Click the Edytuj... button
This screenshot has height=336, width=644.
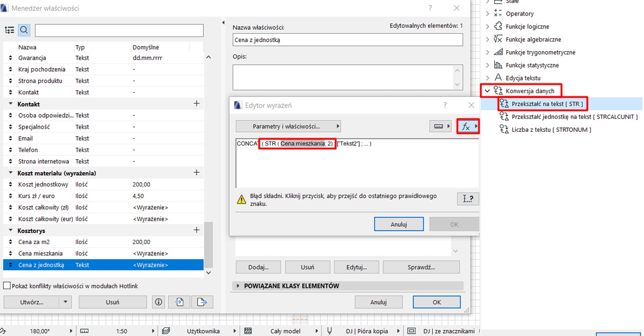357,267
